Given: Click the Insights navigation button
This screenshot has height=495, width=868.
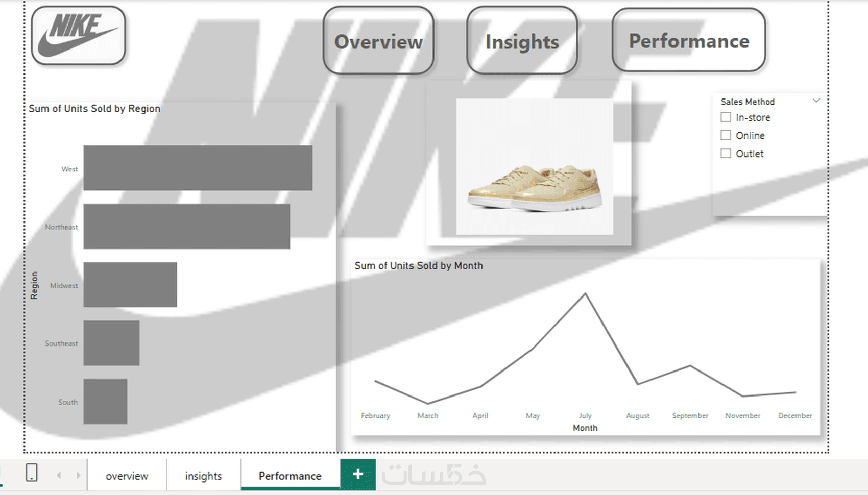Looking at the screenshot, I should pos(522,41).
